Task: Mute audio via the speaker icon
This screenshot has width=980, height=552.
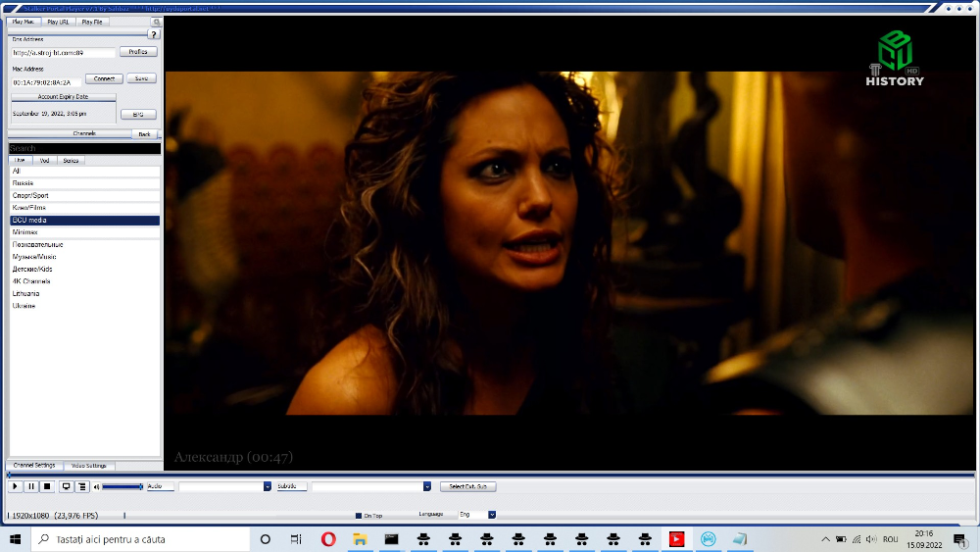Action: [x=96, y=487]
